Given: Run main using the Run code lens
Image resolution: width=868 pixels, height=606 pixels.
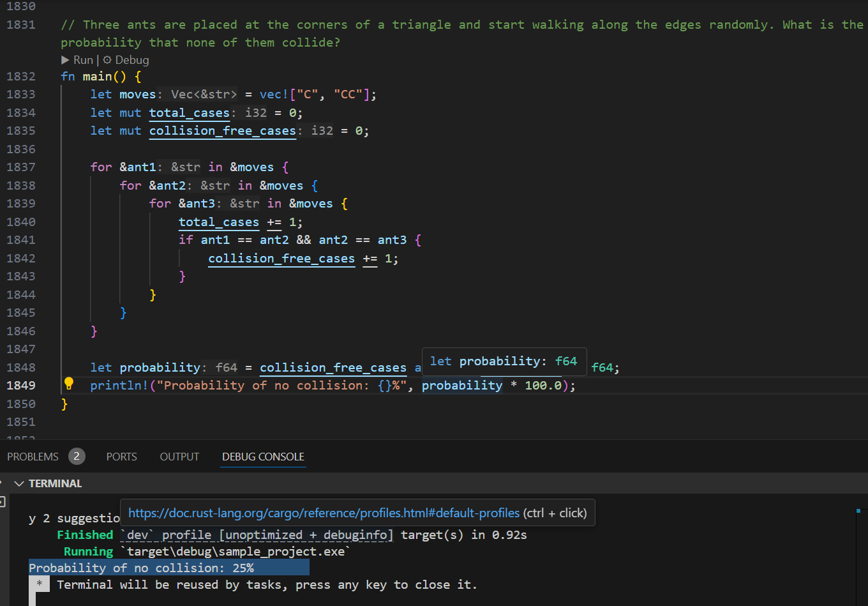Looking at the screenshot, I should click(77, 60).
